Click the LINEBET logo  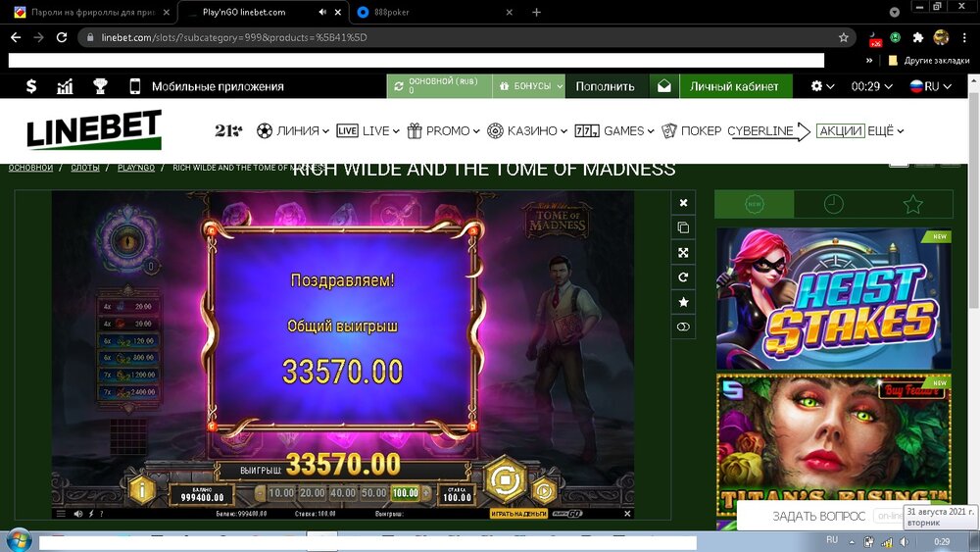94,129
